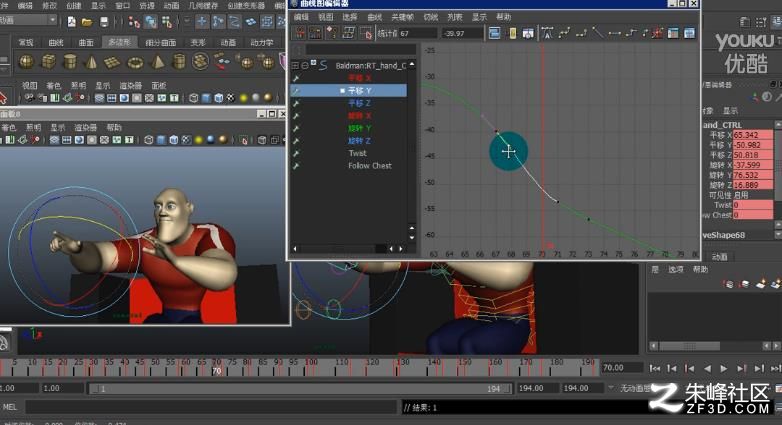Image resolution: width=782 pixels, height=425 pixels.
Task: Click the 选项 menu in Layer Editor
Action: click(x=676, y=269)
